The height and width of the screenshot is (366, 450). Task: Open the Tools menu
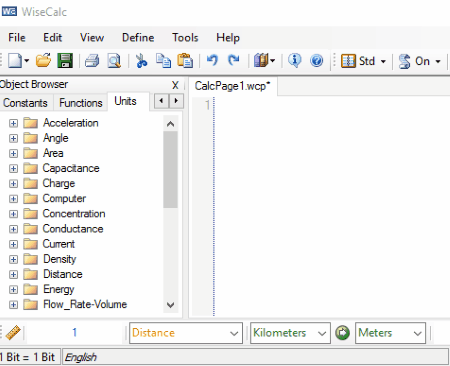(185, 37)
